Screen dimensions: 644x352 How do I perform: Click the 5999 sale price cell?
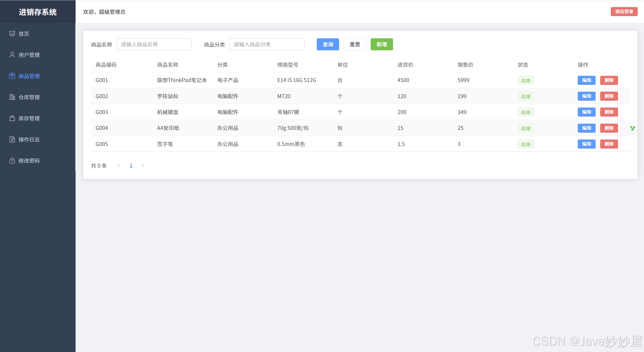463,80
